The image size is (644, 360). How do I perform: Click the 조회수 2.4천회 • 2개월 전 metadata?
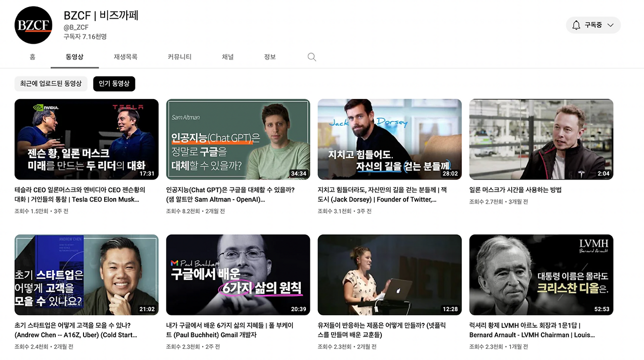click(x=44, y=346)
